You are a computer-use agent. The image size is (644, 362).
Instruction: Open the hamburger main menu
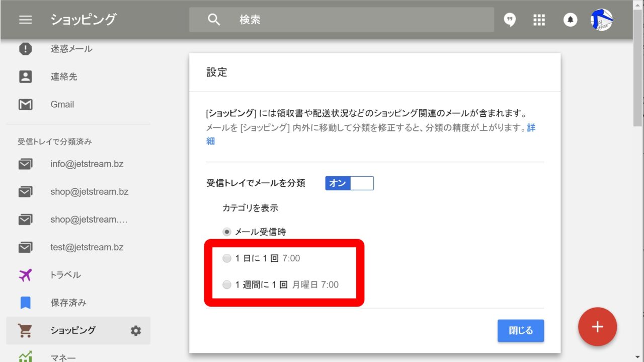pos(25,20)
